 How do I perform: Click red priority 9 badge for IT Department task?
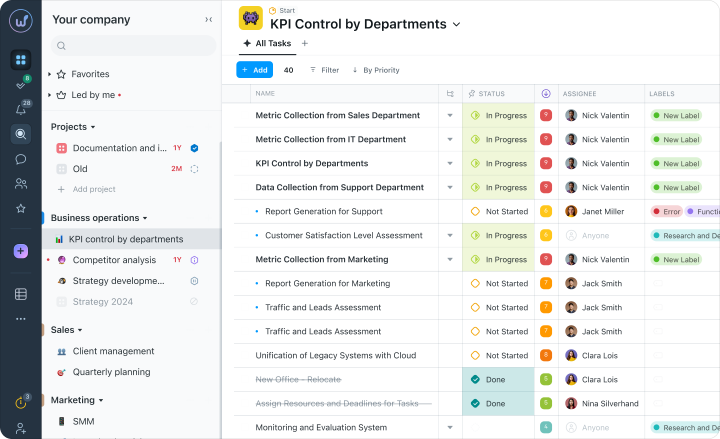coord(546,139)
